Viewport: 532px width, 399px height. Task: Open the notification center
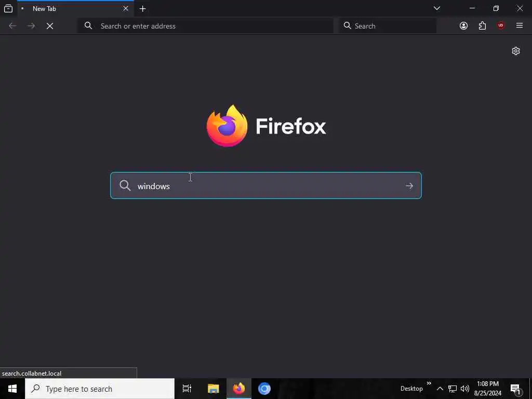(516, 389)
